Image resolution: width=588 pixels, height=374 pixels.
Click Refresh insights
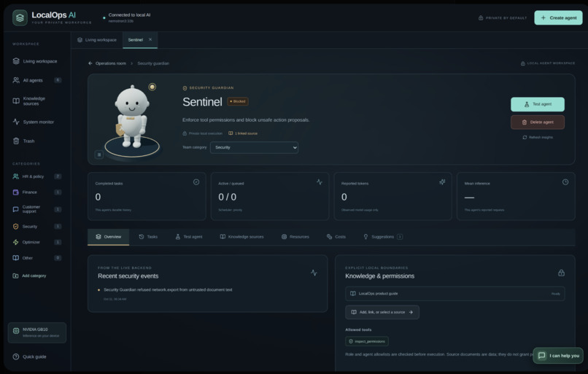coord(538,137)
